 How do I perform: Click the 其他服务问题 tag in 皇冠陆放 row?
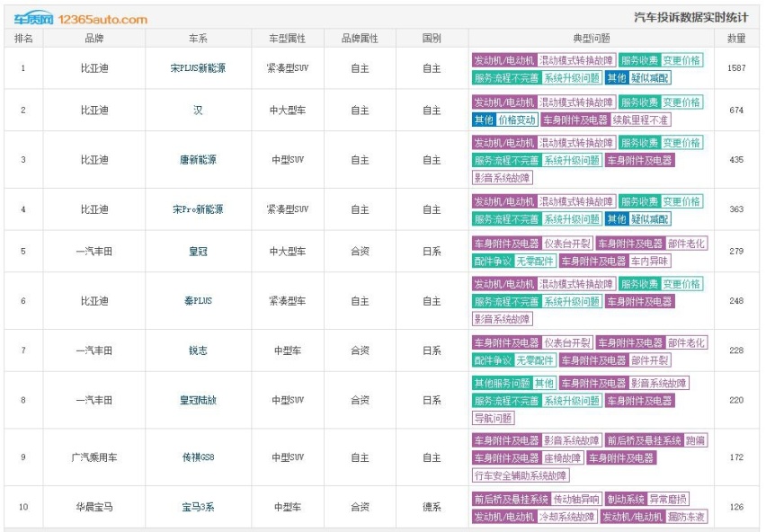point(503,383)
